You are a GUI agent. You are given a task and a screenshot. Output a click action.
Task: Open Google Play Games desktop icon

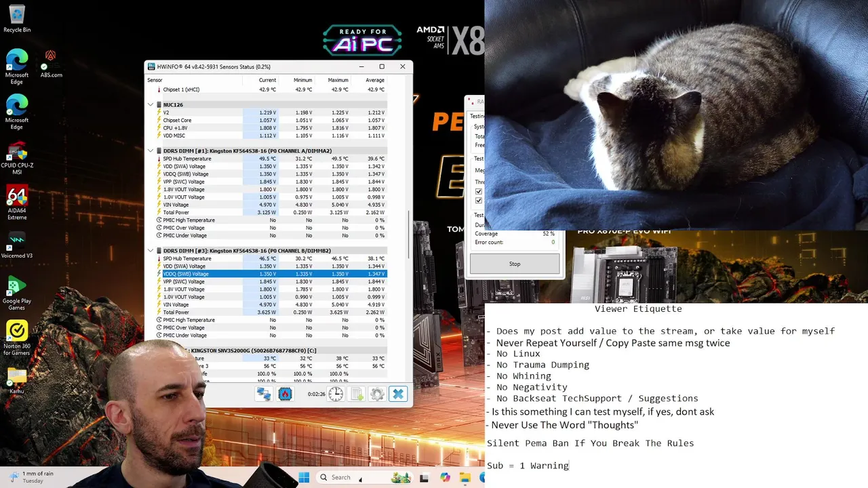tap(17, 293)
